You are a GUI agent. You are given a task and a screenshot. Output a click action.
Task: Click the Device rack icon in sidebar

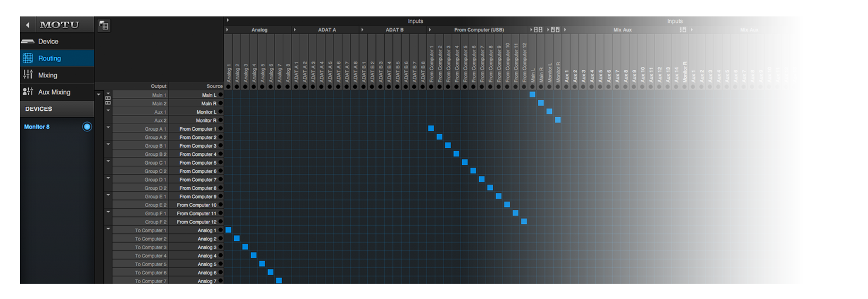click(x=28, y=42)
